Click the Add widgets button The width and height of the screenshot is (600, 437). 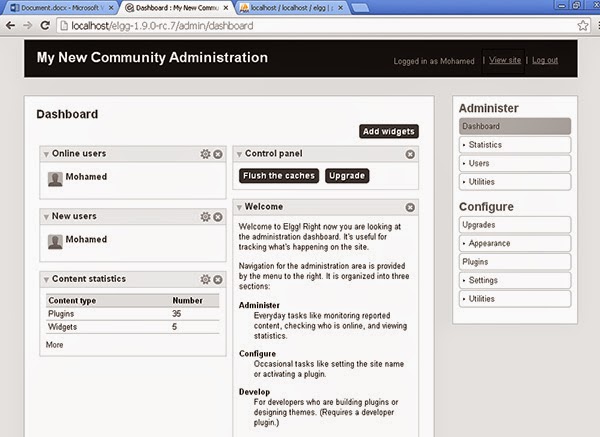point(389,131)
